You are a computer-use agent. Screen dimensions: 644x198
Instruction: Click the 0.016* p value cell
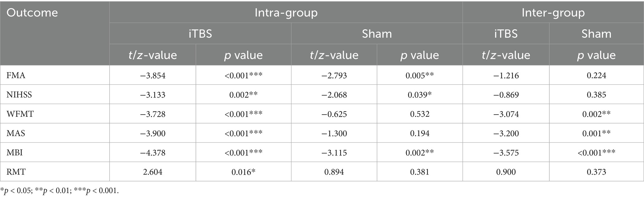pos(244,172)
